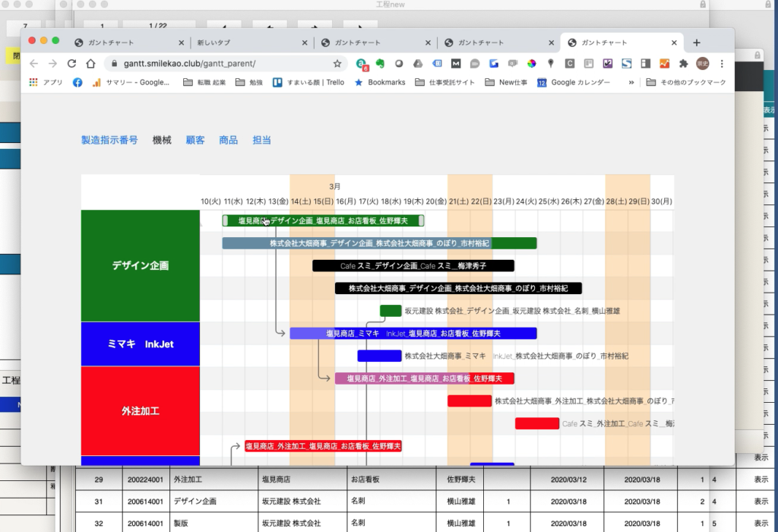Select the green デザイン企画 category block
The height and width of the screenshot is (532, 778).
(140, 266)
